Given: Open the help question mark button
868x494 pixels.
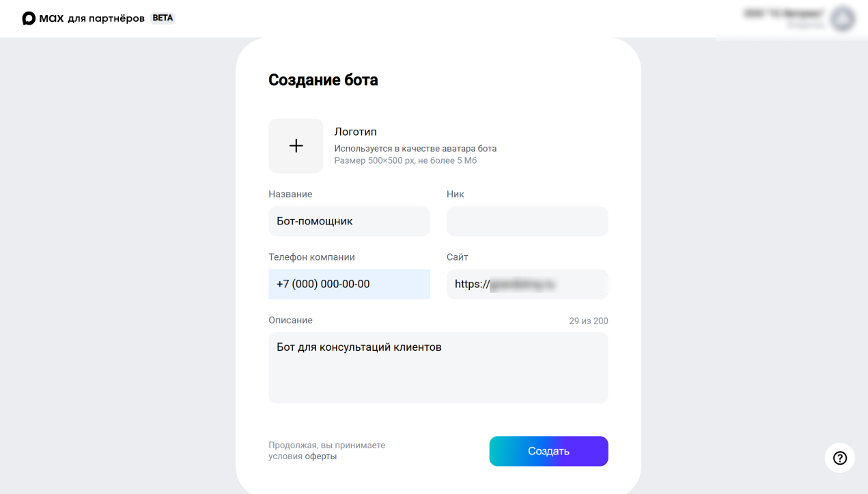Looking at the screenshot, I should point(840,458).
